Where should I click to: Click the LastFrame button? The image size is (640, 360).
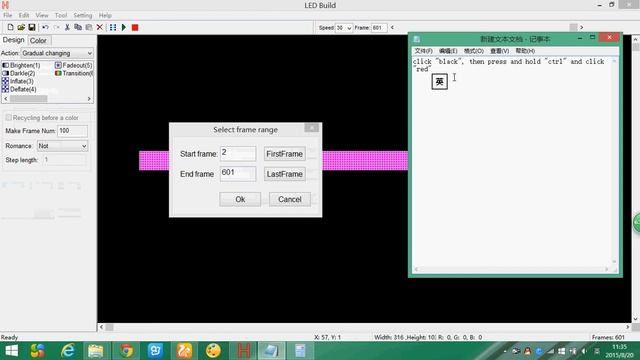[x=284, y=174]
